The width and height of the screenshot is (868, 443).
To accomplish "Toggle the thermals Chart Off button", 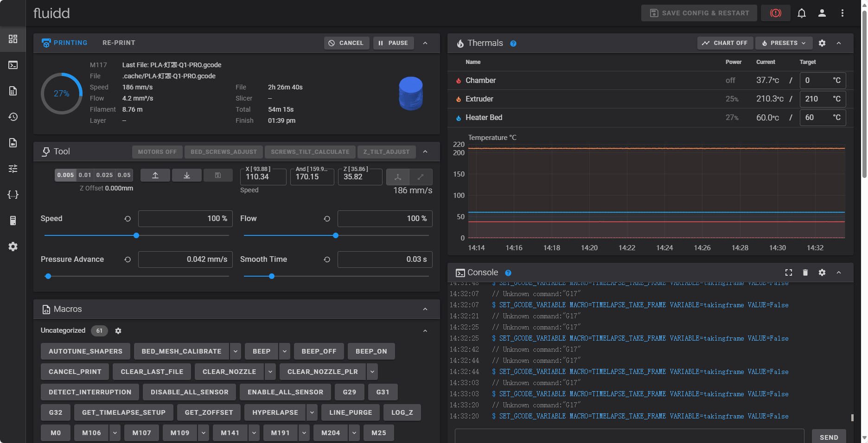I will point(725,43).
